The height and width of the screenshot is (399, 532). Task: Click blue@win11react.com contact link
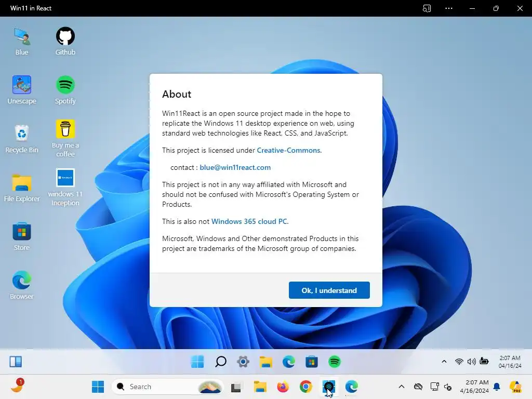tap(235, 167)
